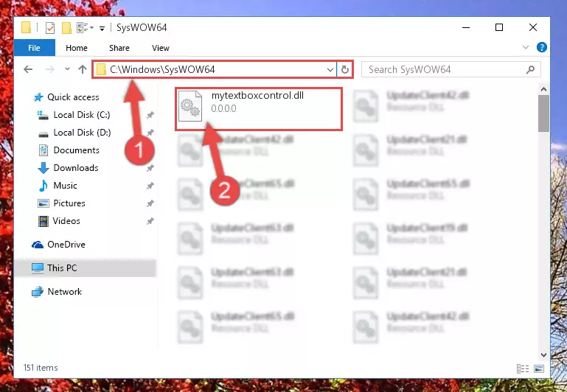Click the Search SysWOW64 box
The image size is (567, 392).
pos(451,69)
